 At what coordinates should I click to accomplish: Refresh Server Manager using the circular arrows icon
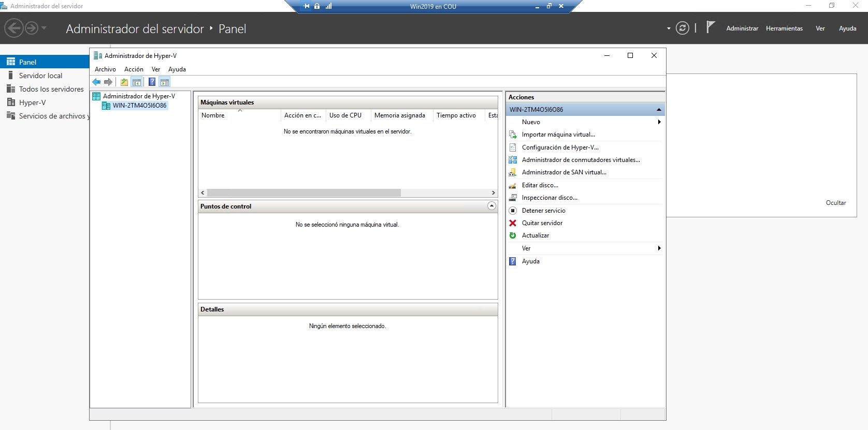[x=682, y=28]
